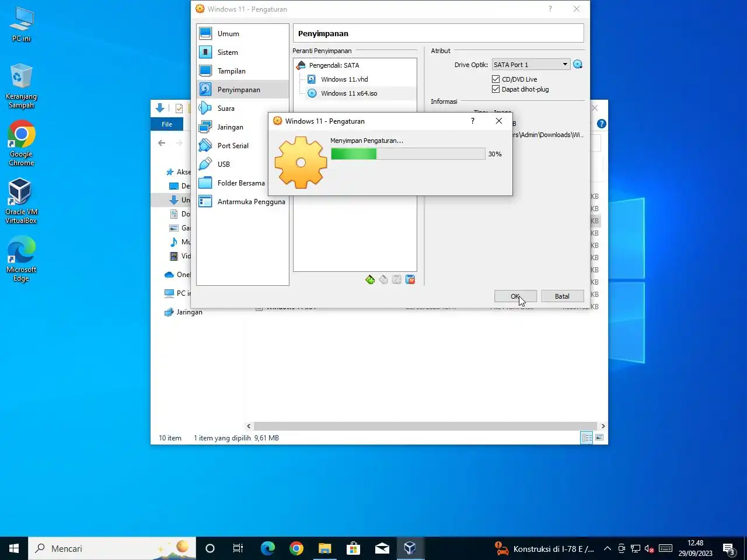Toggle the CD/DVD Live checkbox
747x560 pixels.
[x=496, y=79]
